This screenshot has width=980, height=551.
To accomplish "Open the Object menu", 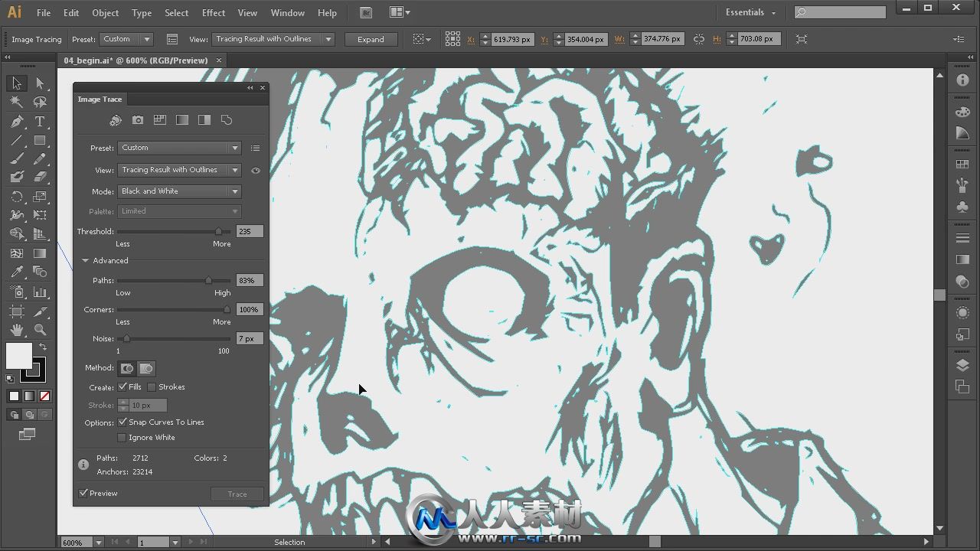I will (106, 13).
